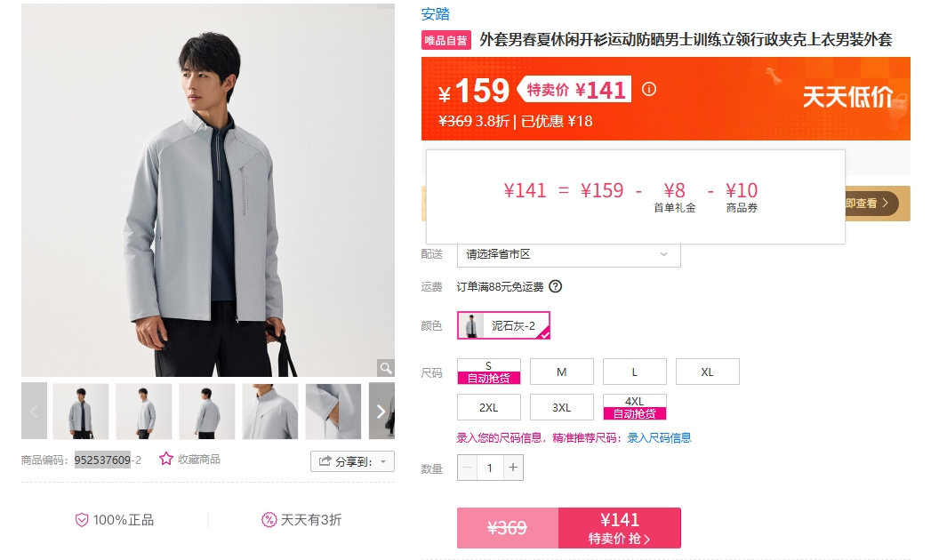Increase quantity with the plus button
The height and width of the screenshot is (560, 947).
[x=513, y=468]
